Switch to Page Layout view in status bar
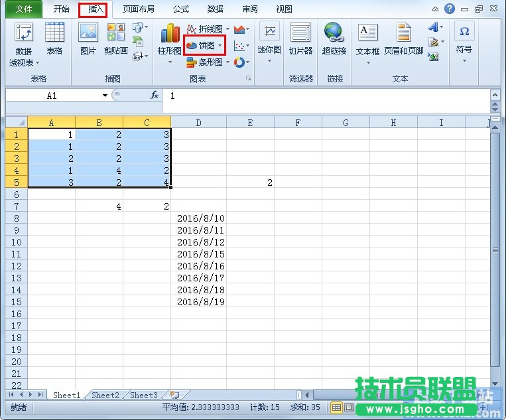 (x=349, y=407)
